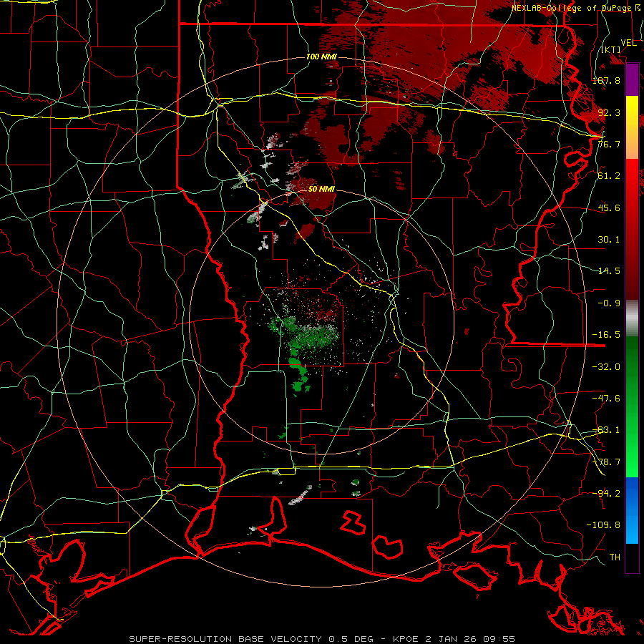Select the -0.9 scale value
Image resolution: width=644 pixels, height=644 pixels.
pos(609,303)
